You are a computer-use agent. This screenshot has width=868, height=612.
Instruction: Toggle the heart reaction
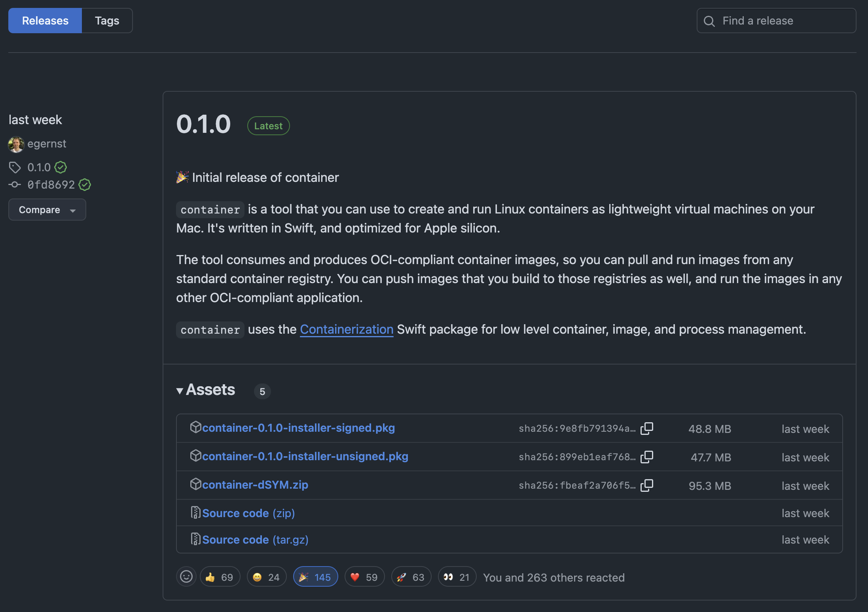tap(364, 577)
